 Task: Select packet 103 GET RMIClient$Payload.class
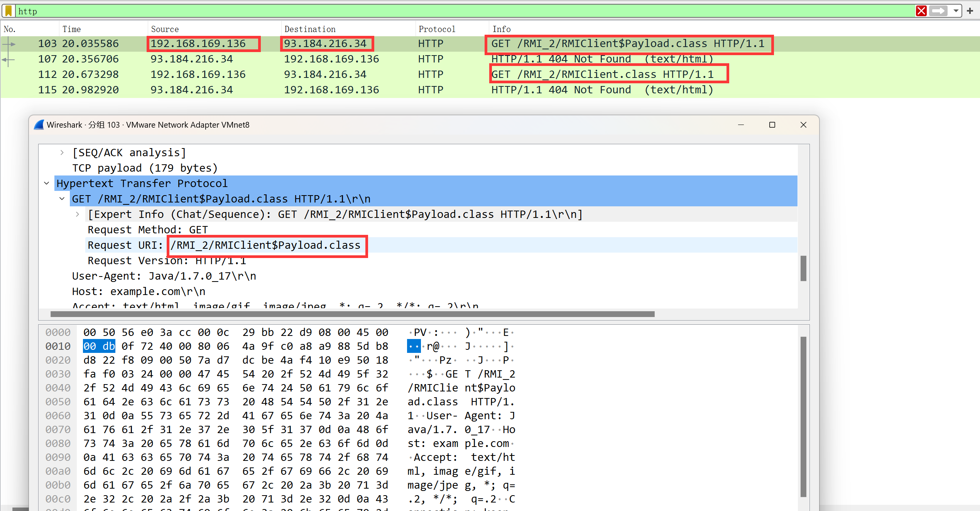[x=490, y=44]
